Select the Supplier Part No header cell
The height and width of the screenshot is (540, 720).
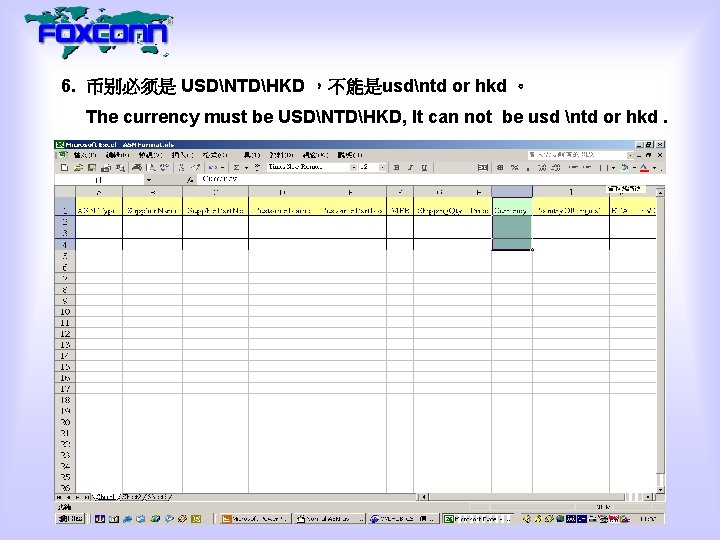[x=215, y=207]
